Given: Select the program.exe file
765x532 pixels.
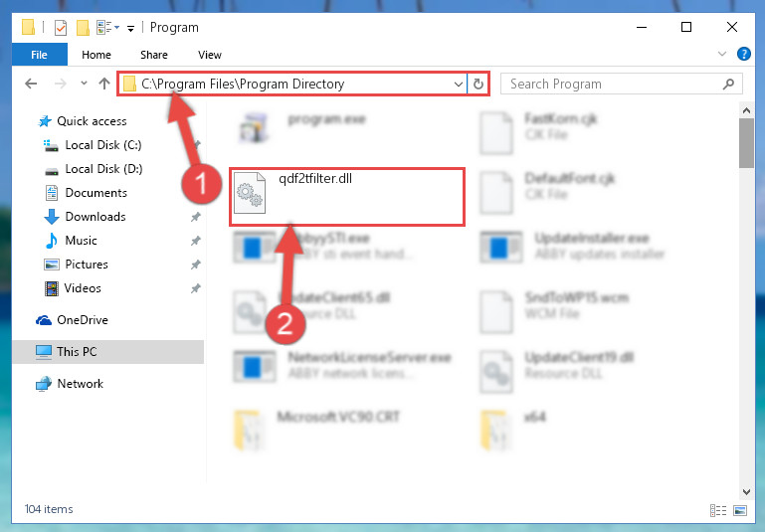Looking at the screenshot, I should tap(302, 127).
